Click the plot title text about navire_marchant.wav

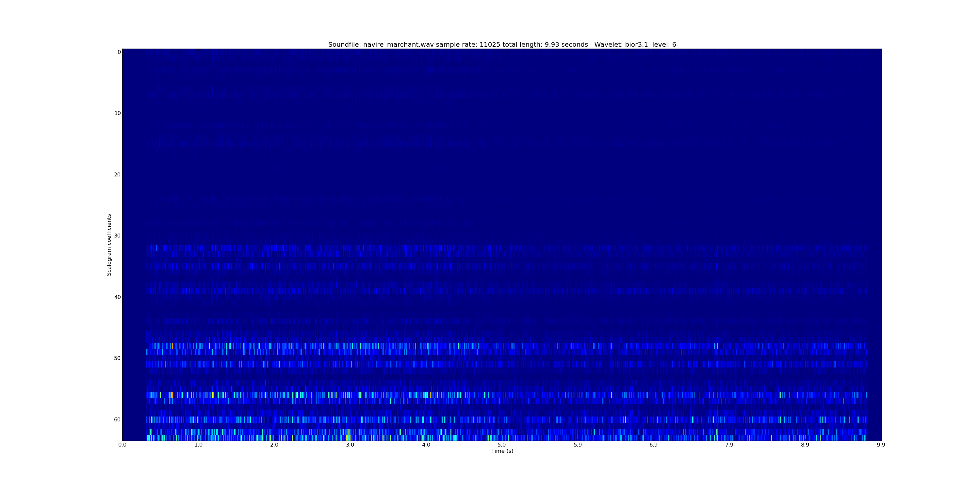[x=502, y=44]
